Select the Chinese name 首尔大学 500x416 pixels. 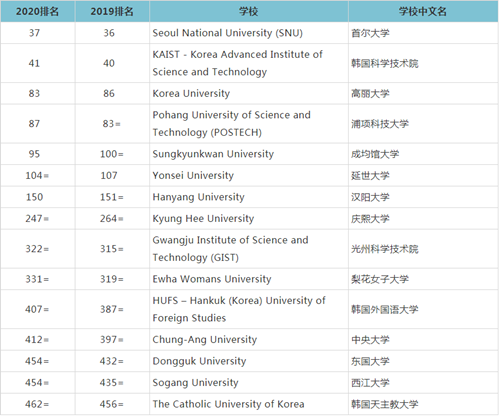pyautogui.click(x=370, y=33)
